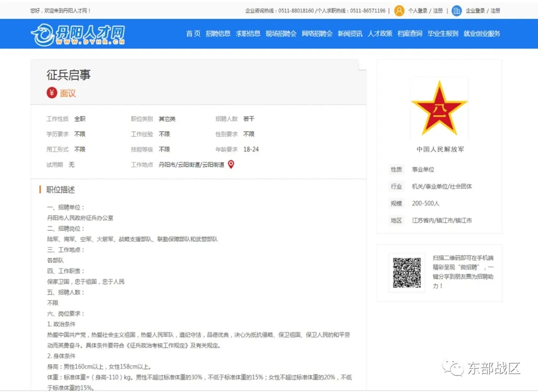The width and height of the screenshot is (538, 392).
Task: Open 档案查询 from the navigation bar
Action: point(409,34)
